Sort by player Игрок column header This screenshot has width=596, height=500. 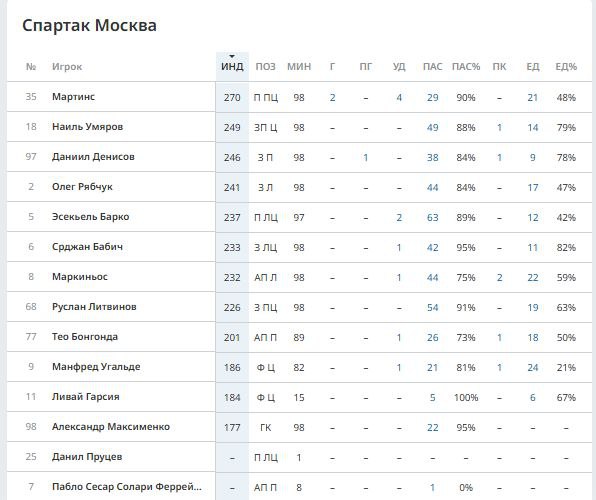tap(67, 67)
